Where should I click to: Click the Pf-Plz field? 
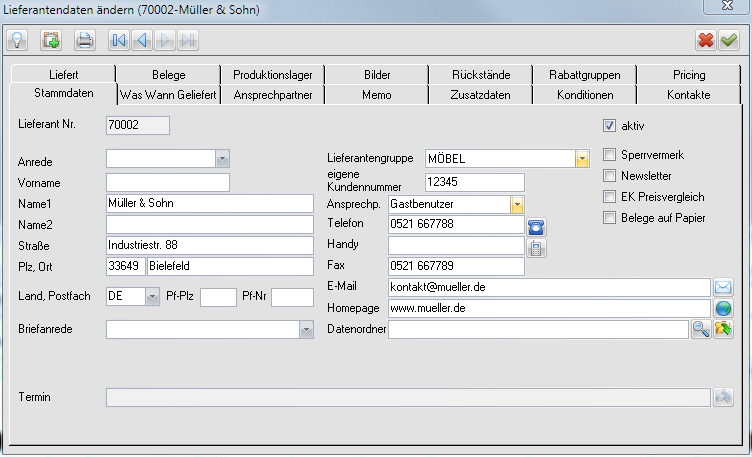(x=218, y=297)
